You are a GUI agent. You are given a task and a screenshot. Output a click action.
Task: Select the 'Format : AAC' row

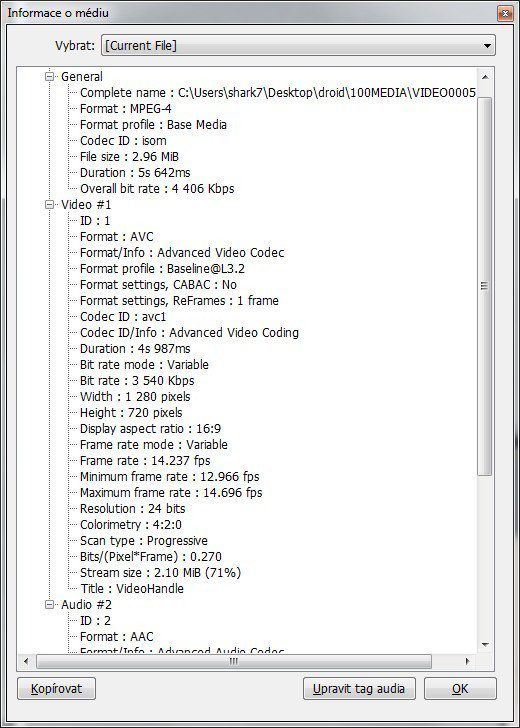117,637
